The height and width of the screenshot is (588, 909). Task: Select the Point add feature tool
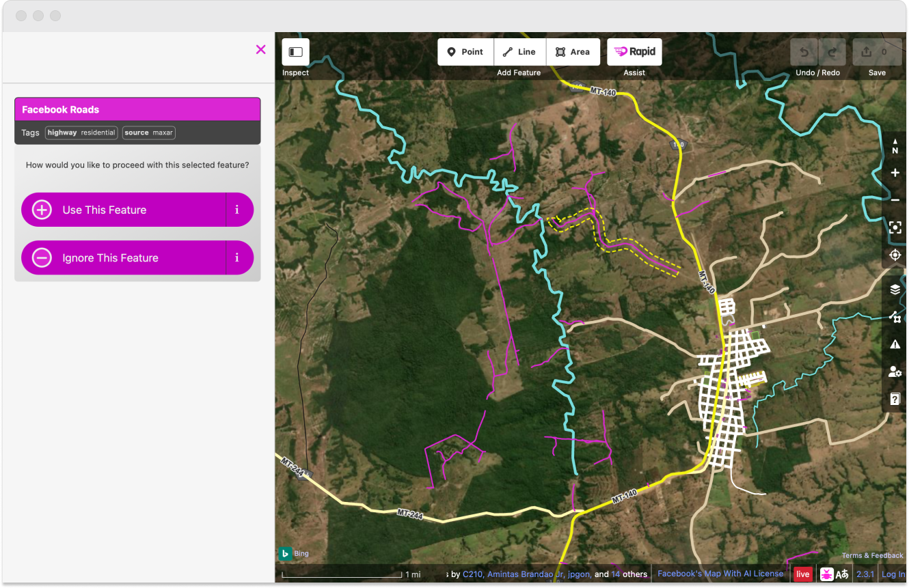pos(465,52)
